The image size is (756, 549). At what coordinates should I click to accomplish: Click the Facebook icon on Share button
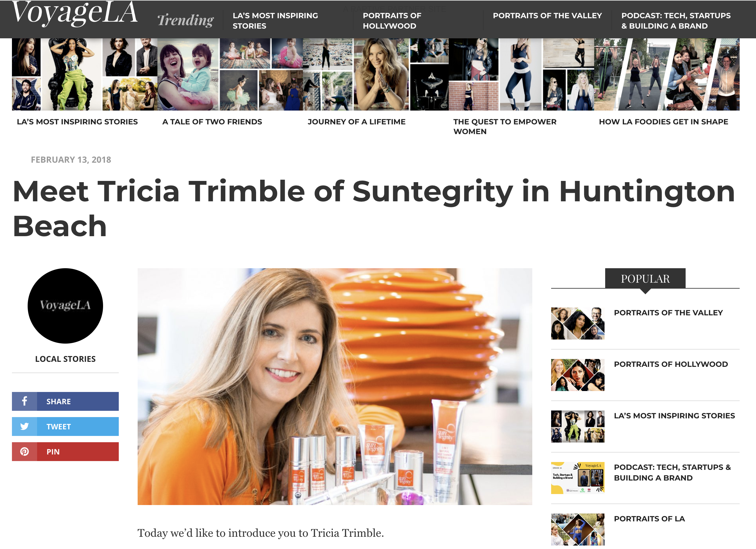tap(24, 401)
